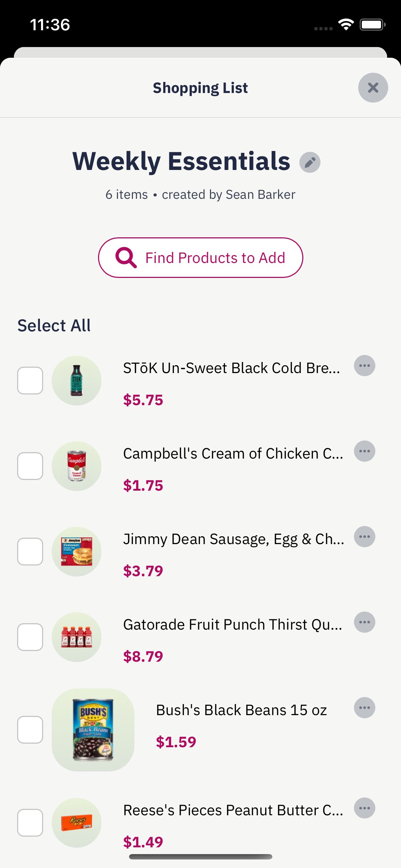Edit the Weekly Essentials list name

[310, 162]
